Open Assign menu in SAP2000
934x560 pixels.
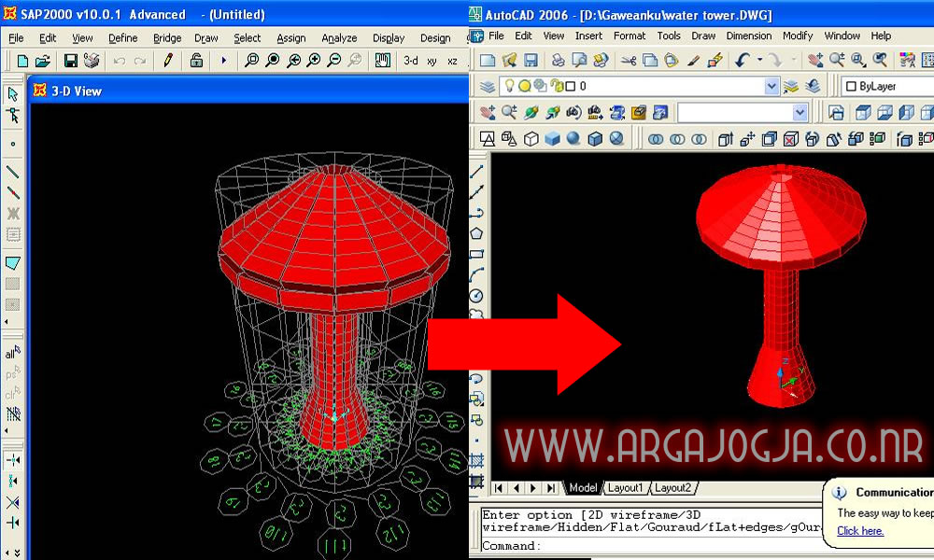tap(290, 38)
